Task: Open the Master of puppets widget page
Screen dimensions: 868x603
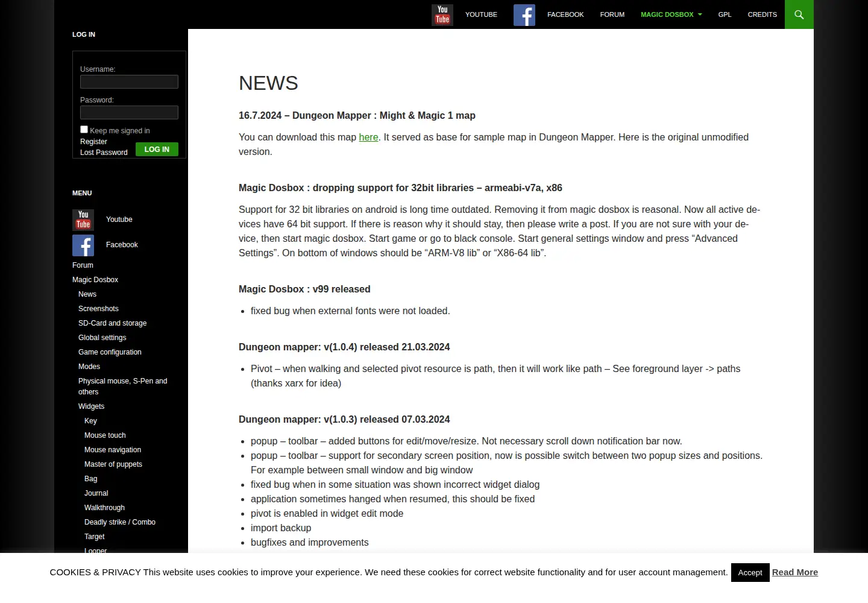Action: (113, 464)
